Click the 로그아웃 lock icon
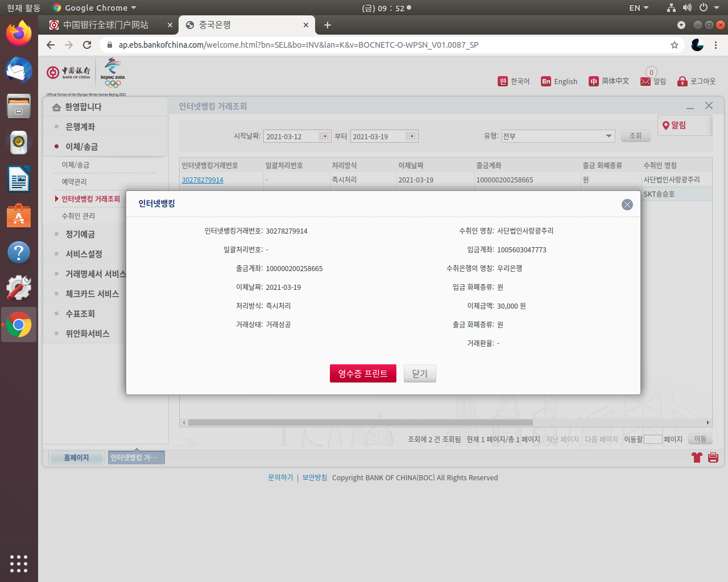The image size is (728, 582). 682,81
